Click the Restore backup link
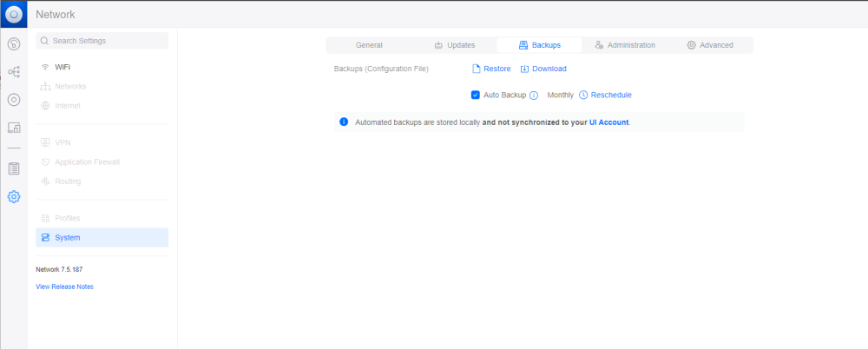 (491, 69)
